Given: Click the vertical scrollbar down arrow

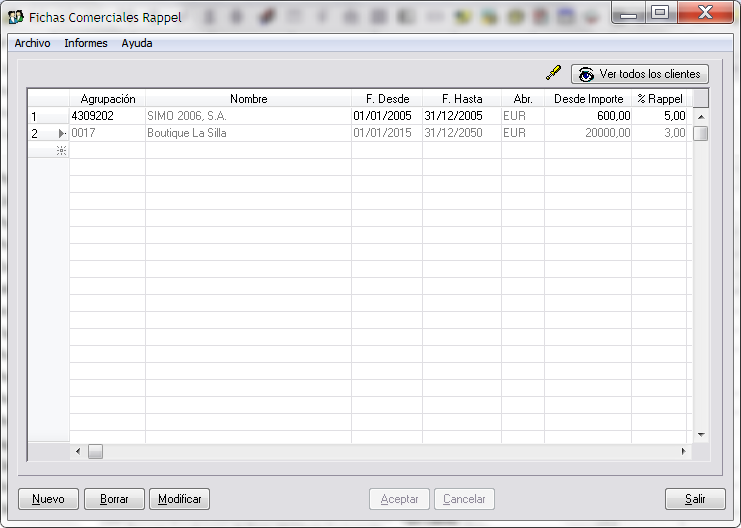Looking at the screenshot, I should coord(701,434).
